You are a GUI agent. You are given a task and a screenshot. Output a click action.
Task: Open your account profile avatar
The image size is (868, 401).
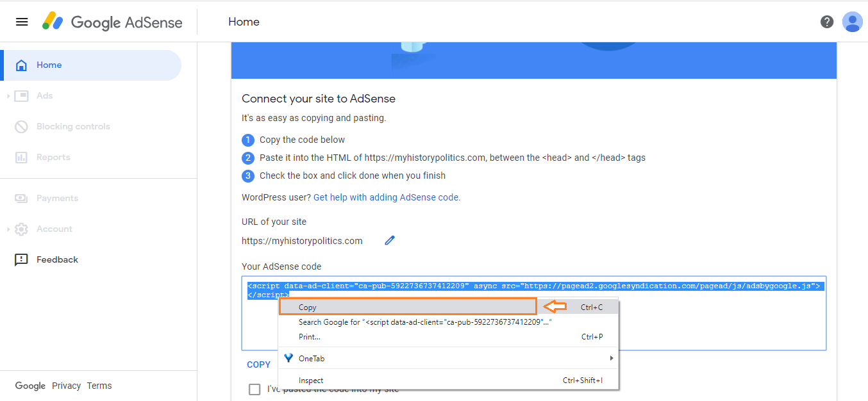pyautogui.click(x=853, y=21)
